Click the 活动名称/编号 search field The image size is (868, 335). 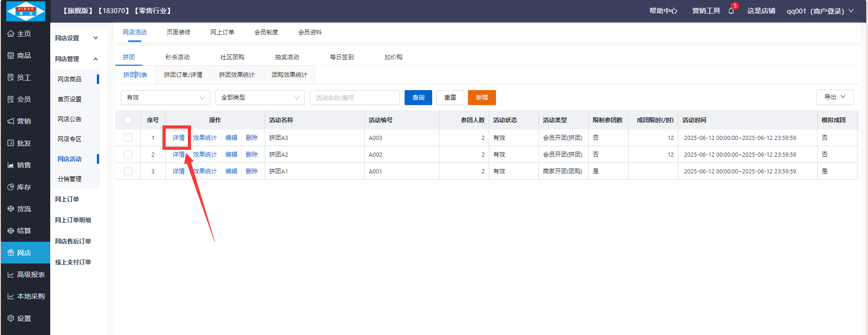point(354,98)
